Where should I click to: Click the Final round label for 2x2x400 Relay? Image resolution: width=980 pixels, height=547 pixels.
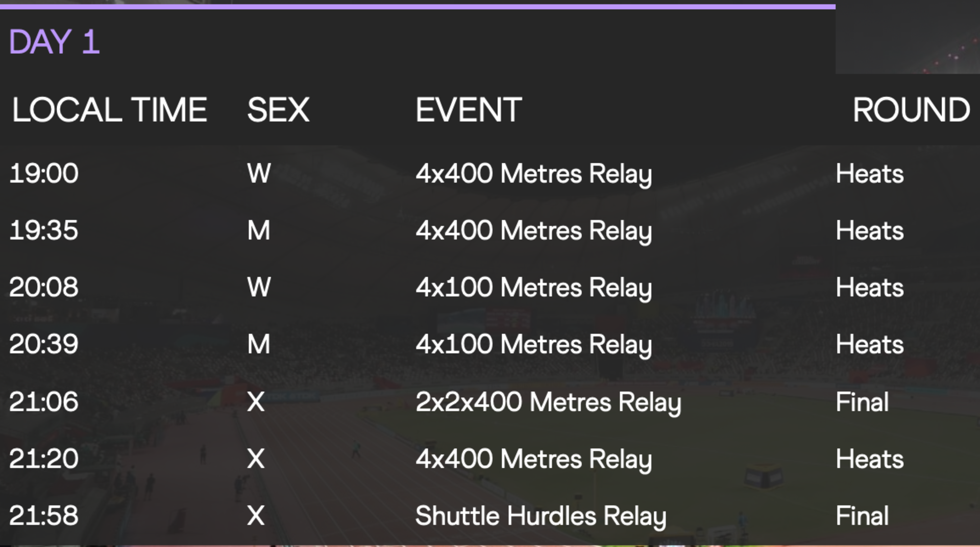pyautogui.click(x=862, y=402)
